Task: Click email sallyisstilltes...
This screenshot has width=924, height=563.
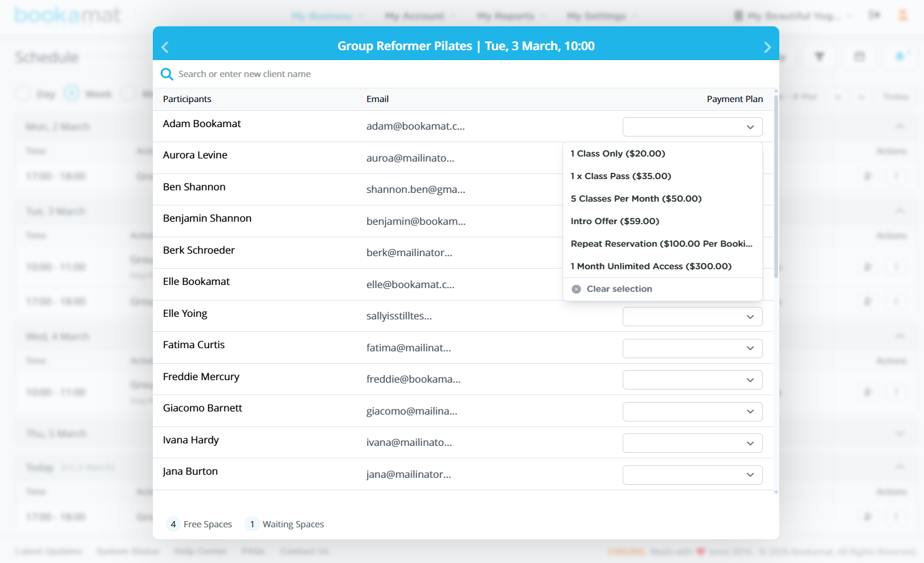Action: [x=399, y=316]
